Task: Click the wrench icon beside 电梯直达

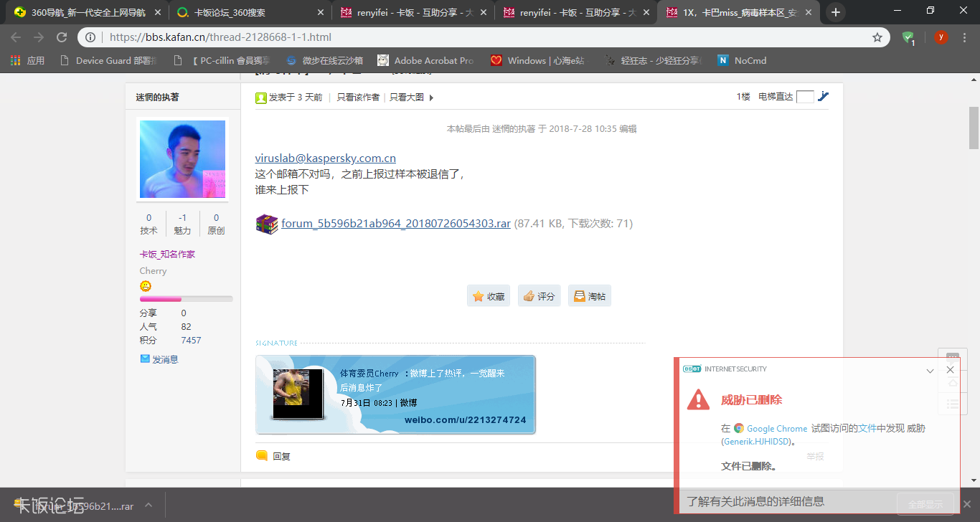Action: [x=824, y=97]
